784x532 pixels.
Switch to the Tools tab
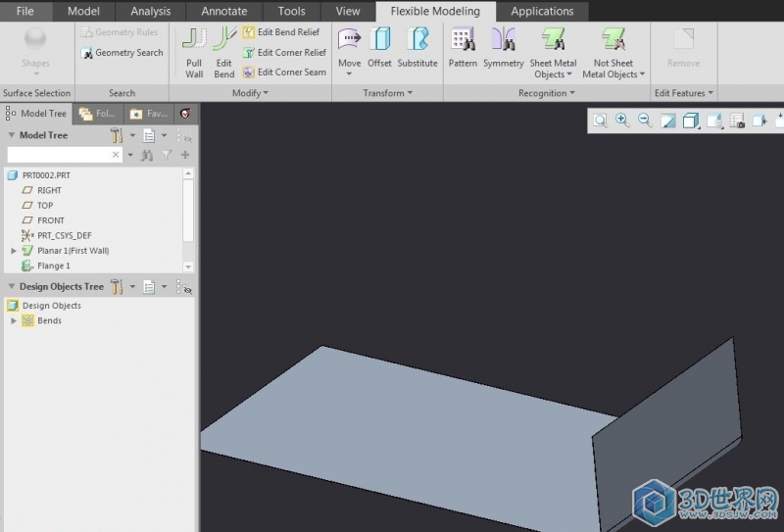[x=291, y=11]
